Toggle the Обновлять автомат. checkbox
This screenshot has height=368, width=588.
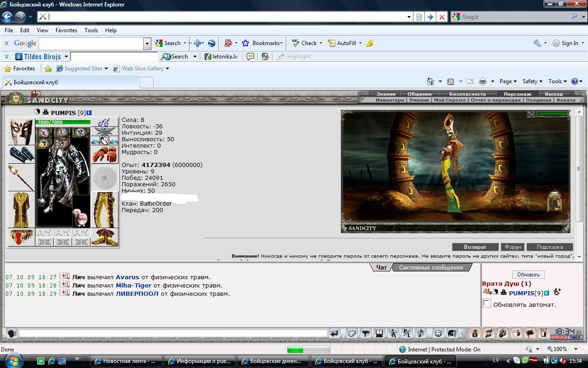(486, 304)
